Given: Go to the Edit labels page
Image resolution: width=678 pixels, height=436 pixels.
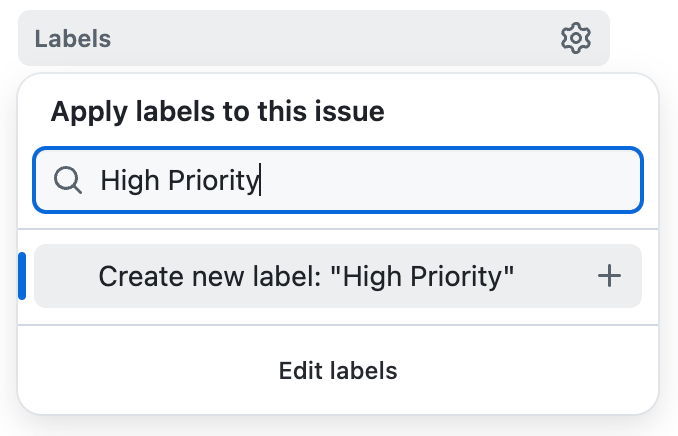Looking at the screenshot, I should coord(338,371).
